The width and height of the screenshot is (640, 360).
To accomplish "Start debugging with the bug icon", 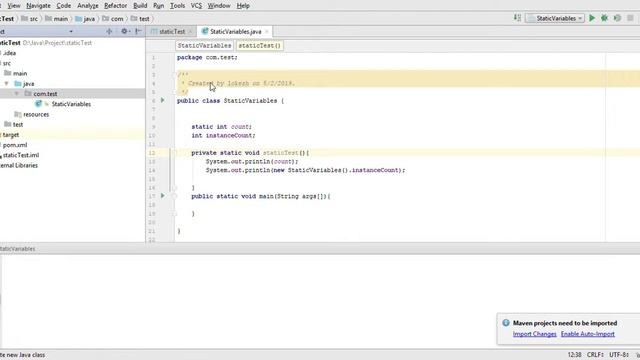I will coord(604,18).
